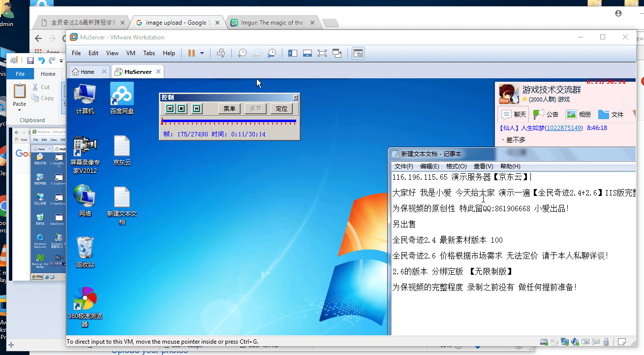Open the quick access toolbar customize dropdown

(61, 61)
